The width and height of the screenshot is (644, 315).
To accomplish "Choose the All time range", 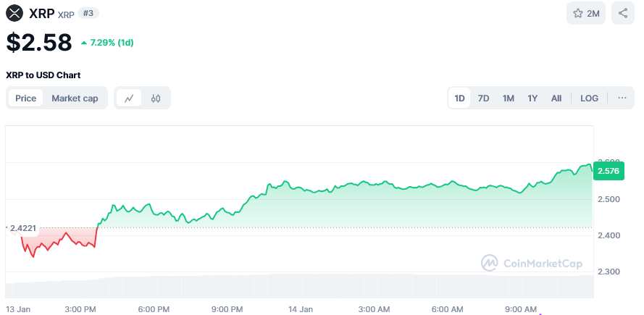I will 556,98.
